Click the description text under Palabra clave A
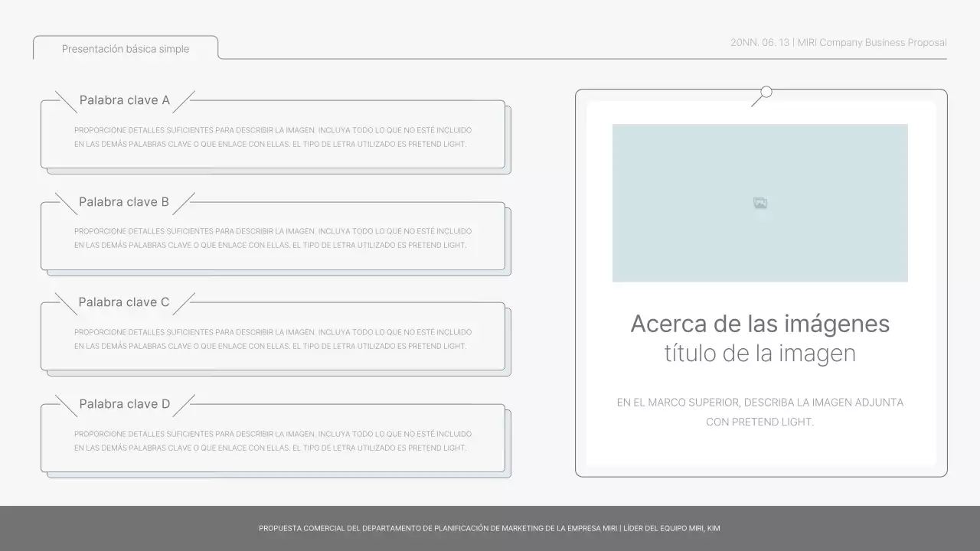Viewport: 980px width, 551px height. tap(273, 137)
